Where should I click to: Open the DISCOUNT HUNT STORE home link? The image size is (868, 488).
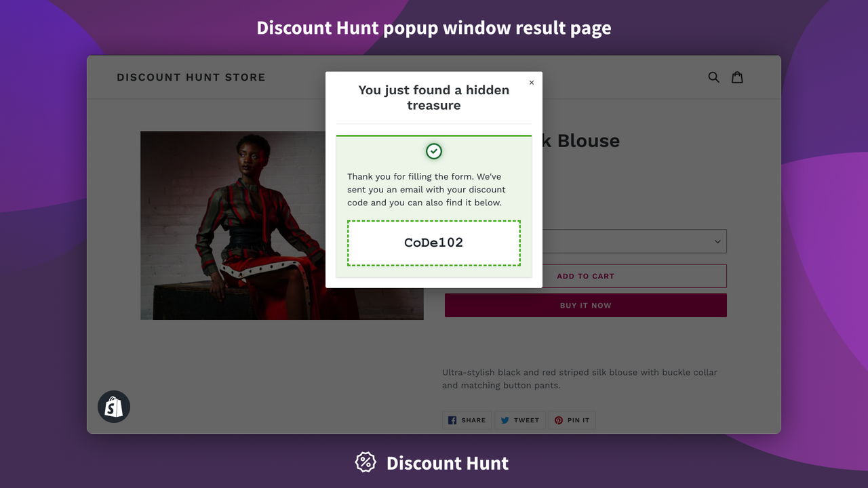191,77
